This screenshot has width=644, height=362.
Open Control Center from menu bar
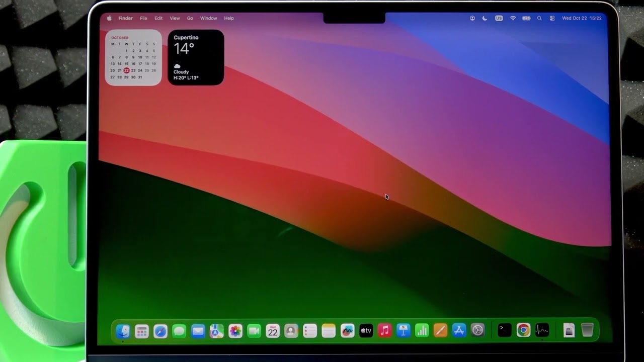tap(552, 18)
